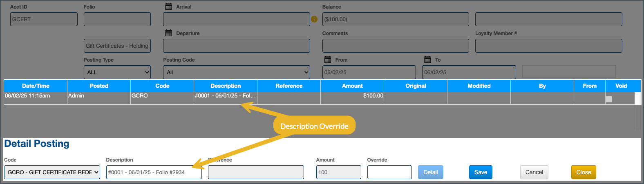The height and width of the screenshot is (184, 644).
Task: Open the Code dropdown showing GCRO gift certificate
Action: coord(52,172)
